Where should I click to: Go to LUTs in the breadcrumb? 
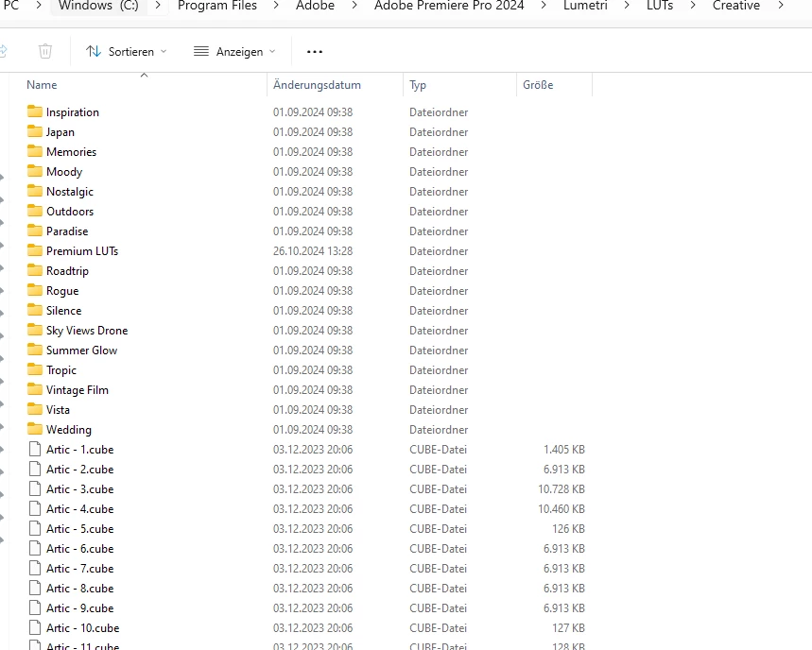click(x=660, y=6)
